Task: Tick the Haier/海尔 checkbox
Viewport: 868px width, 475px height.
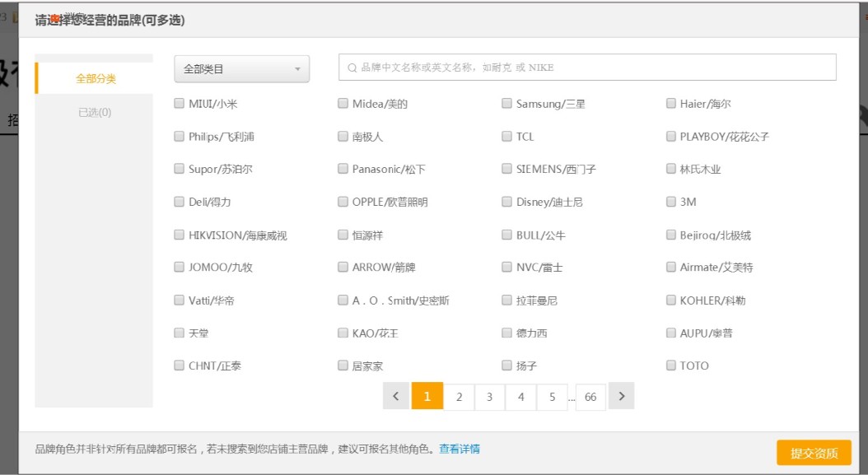Action: pyautogui.click(x=671, y=104)
